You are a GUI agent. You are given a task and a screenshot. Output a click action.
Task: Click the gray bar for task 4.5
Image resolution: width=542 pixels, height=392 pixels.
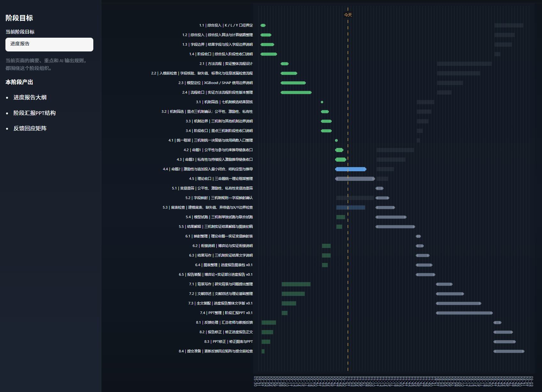point(355,179)
